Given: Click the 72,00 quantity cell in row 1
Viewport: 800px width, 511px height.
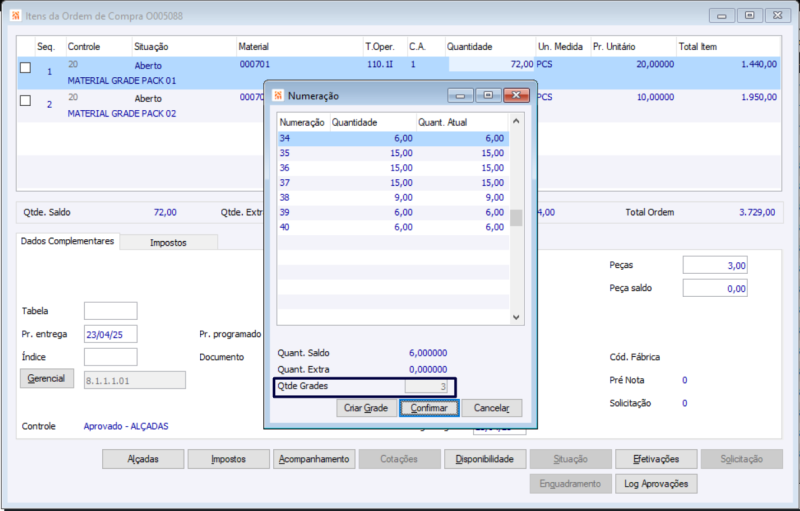Looking at the screenshot, I should 492,64.
